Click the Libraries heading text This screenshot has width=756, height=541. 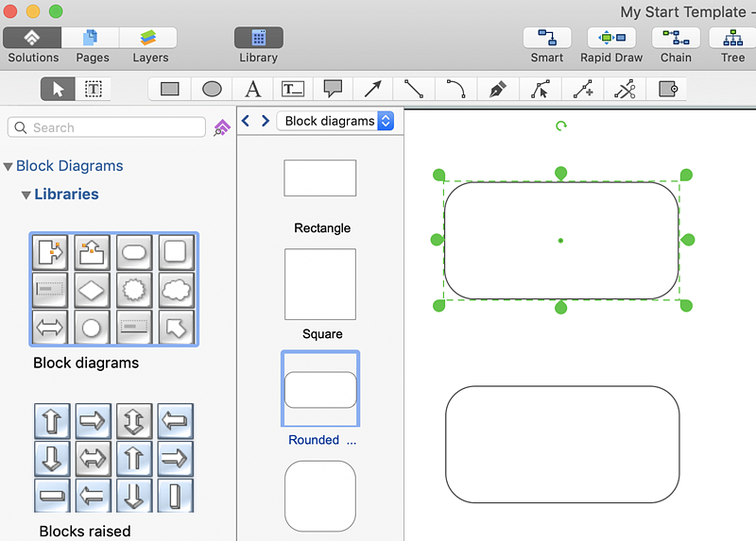(x=66, y=194)
